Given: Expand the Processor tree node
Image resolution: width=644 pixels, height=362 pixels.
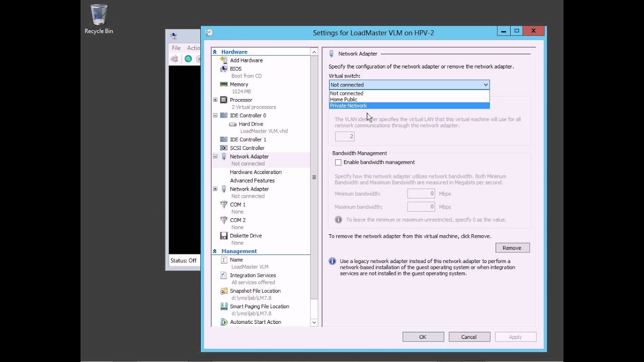Looking at the screenshot, I should coord(215,100).
